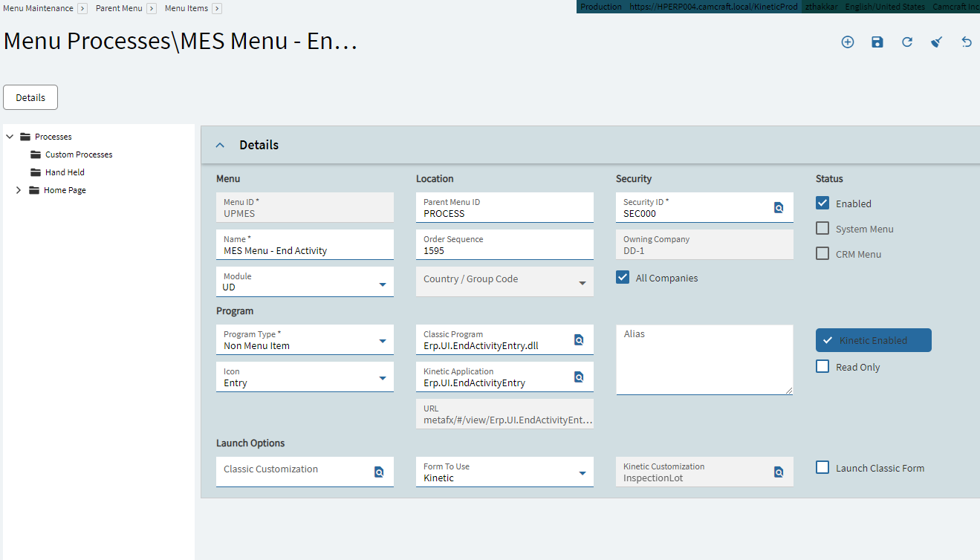The image size is (980, 560).
Task: Check the Read Only checkbox
Action: coord(822,366)
